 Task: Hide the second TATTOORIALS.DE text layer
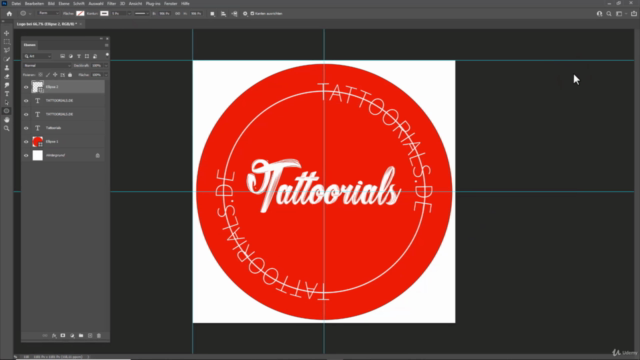(26, 114)
